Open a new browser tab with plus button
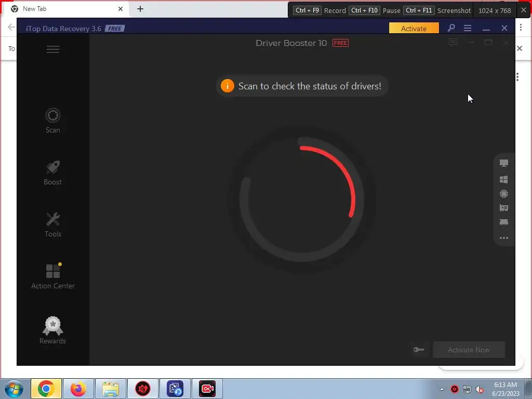This screenshot has width=532, height=399. 140,9
